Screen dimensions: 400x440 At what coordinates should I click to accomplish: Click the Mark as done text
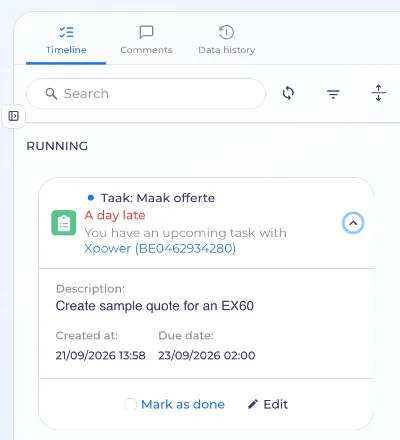pos(183,404)
